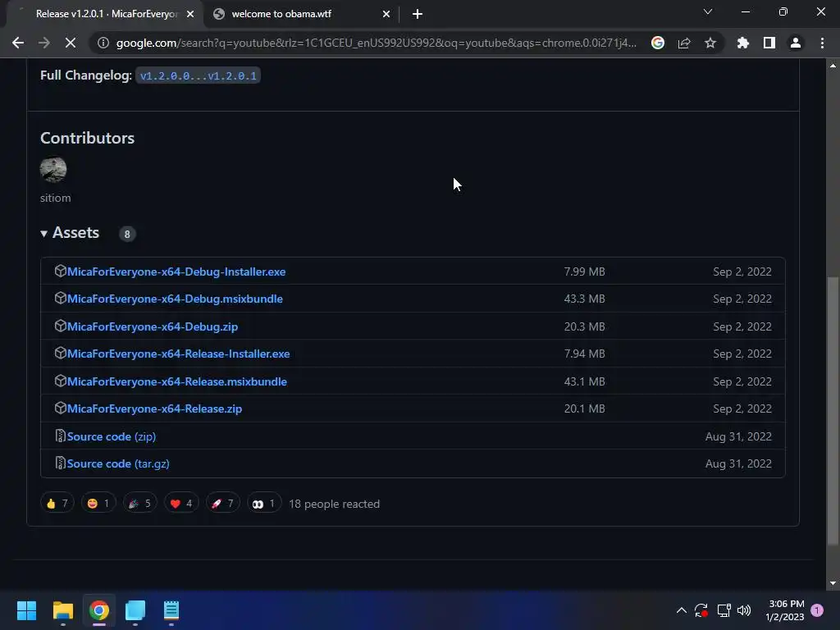840x630 pixels.
Task: Open the v1.2.0.0...v1.2.0.1 changelog link
Action: [198, 75]
